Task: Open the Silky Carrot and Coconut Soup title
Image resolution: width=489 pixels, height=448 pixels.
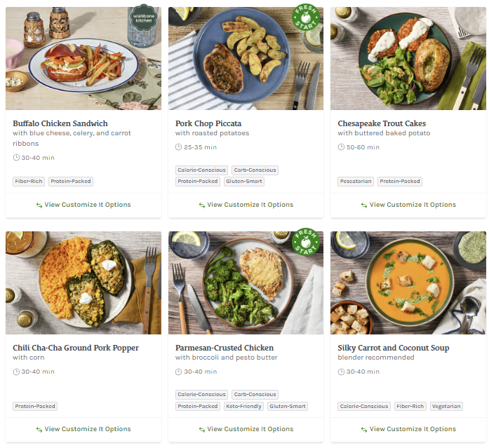Action: (x=393, y=348)
